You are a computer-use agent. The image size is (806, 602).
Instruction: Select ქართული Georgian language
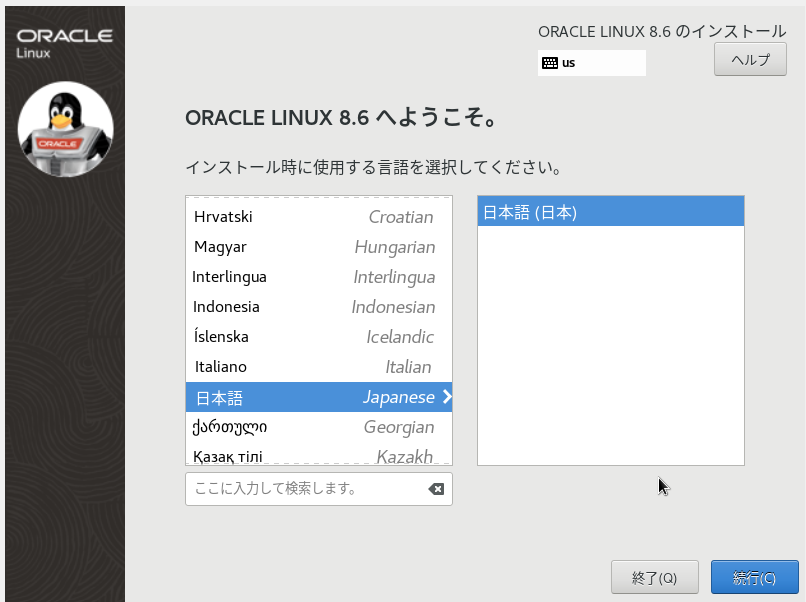(319, 427)
